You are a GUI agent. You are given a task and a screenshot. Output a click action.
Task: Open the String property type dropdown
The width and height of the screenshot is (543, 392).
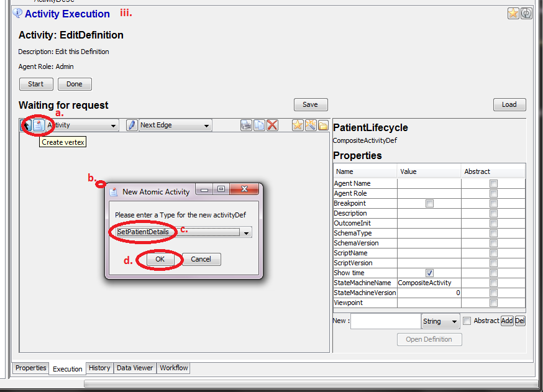point(440,321)
